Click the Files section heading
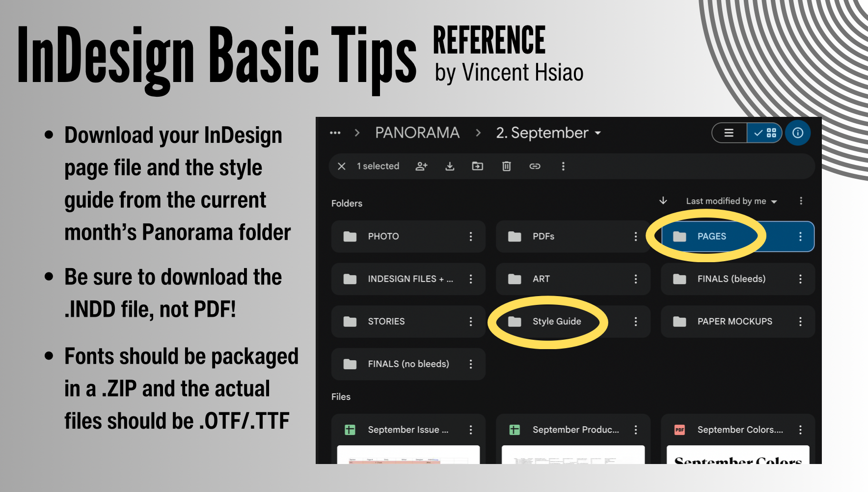This screenshot has height=492, width=868. pyautogui.click(x=341, y=397)
